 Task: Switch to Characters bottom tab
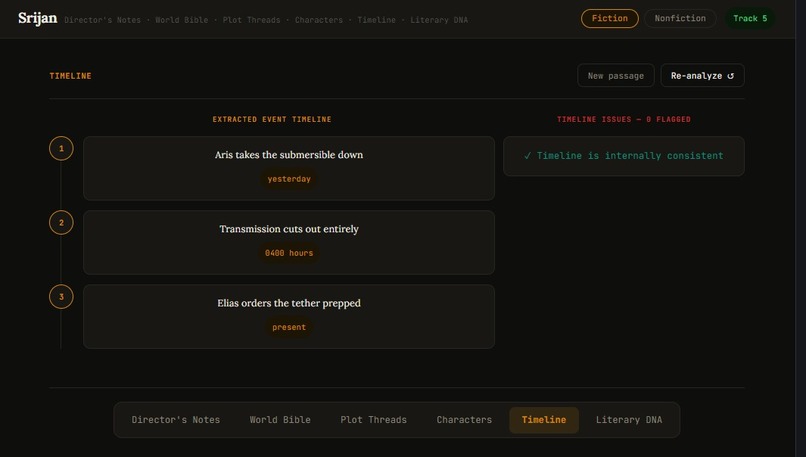pos(464,420)
